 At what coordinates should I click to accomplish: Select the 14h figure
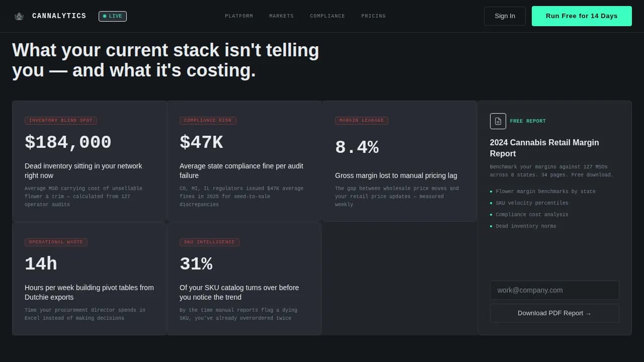click(41, 264)
